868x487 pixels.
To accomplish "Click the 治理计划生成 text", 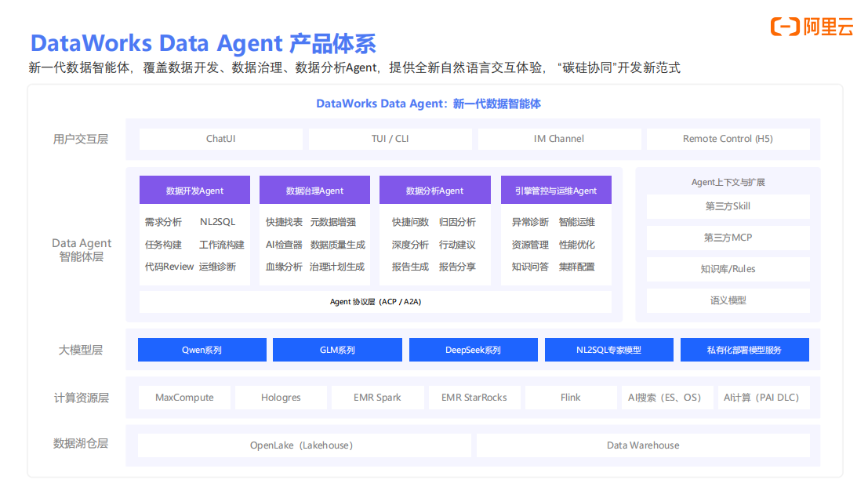I will [x=337, y=267].
